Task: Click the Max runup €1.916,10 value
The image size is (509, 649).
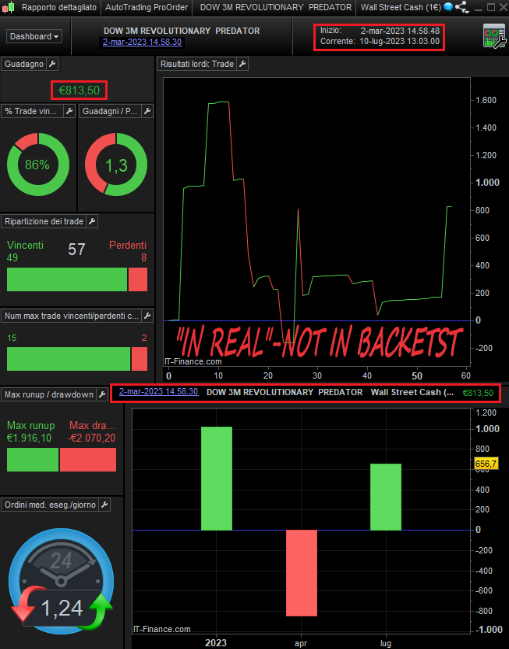Action: point(29,438)
